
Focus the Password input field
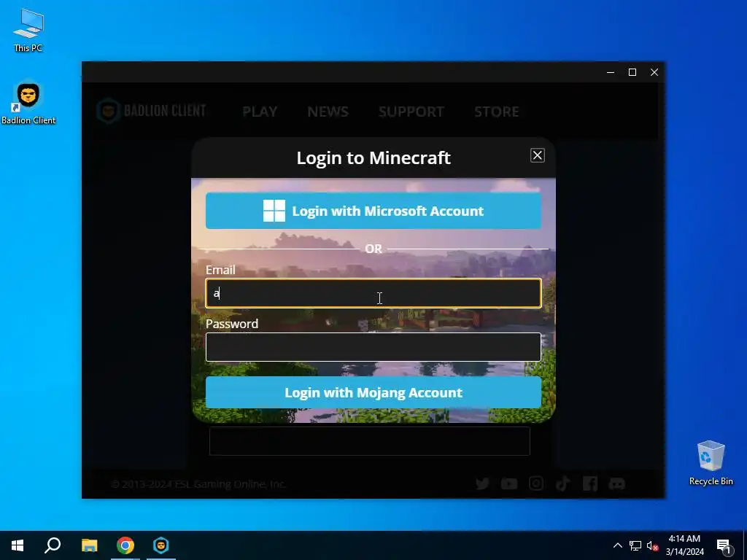click(373, 347)
